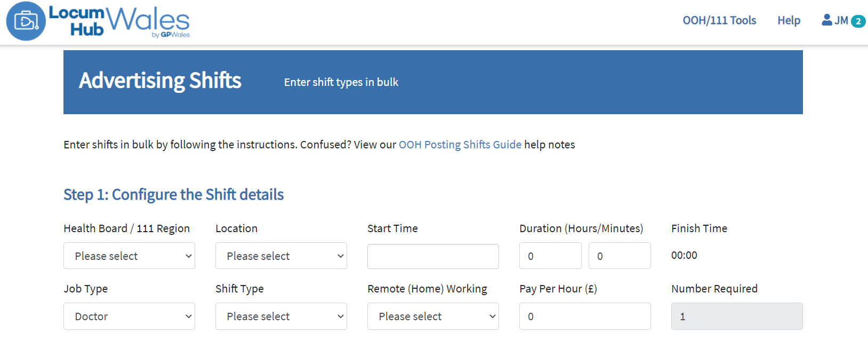The height and width of the screenshot is (356, 868).
Task: Focus the Duration hours field
Action: 550,256
